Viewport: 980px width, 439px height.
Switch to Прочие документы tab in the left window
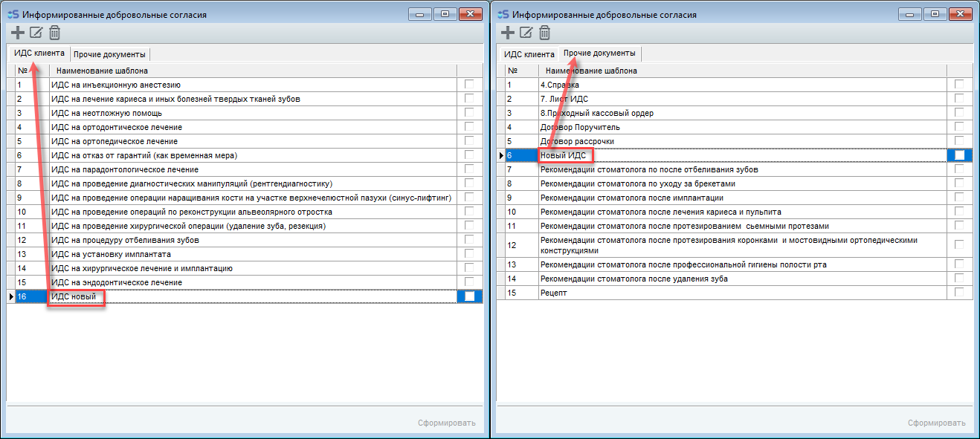point(109,54)
